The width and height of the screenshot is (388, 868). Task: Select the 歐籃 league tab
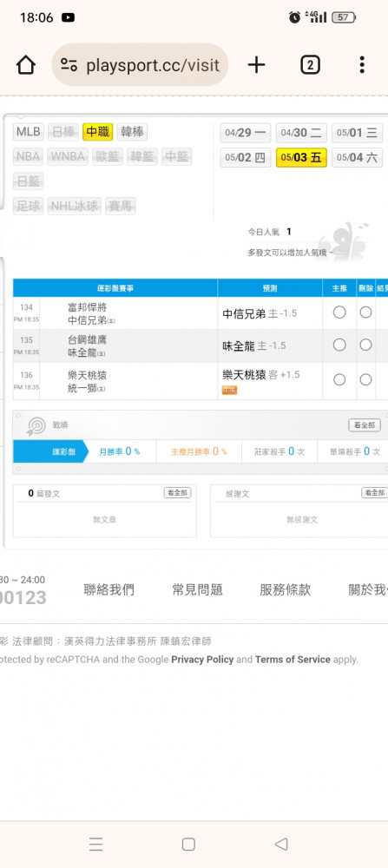pos(108,156)
